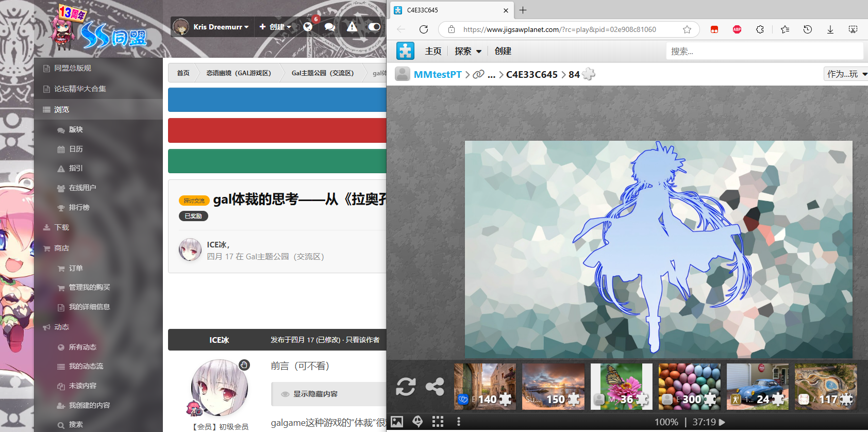868x432 pixels.
Task: Open 恋语幽境（GAL游戏区）breadcrumb
Action: click(239, 73)
